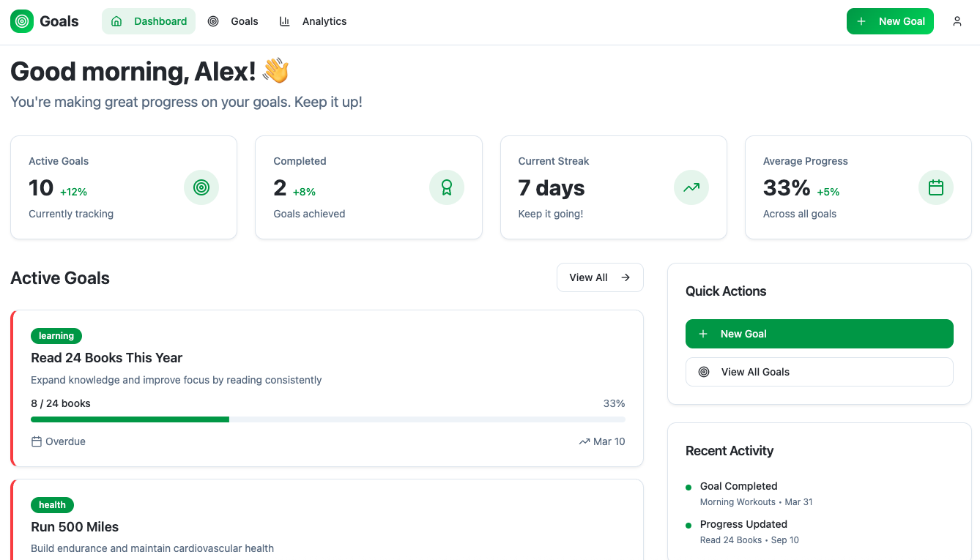Image resolution: width=980 pixels, height=560 pixels.
Task: Click the calendar icon beside Overdue label
Action: point(35,441)
